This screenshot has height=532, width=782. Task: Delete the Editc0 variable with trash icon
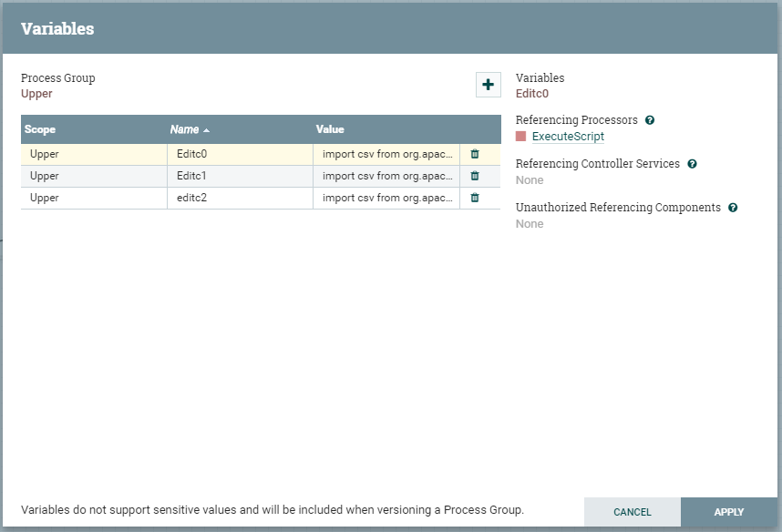click(475, 154)
